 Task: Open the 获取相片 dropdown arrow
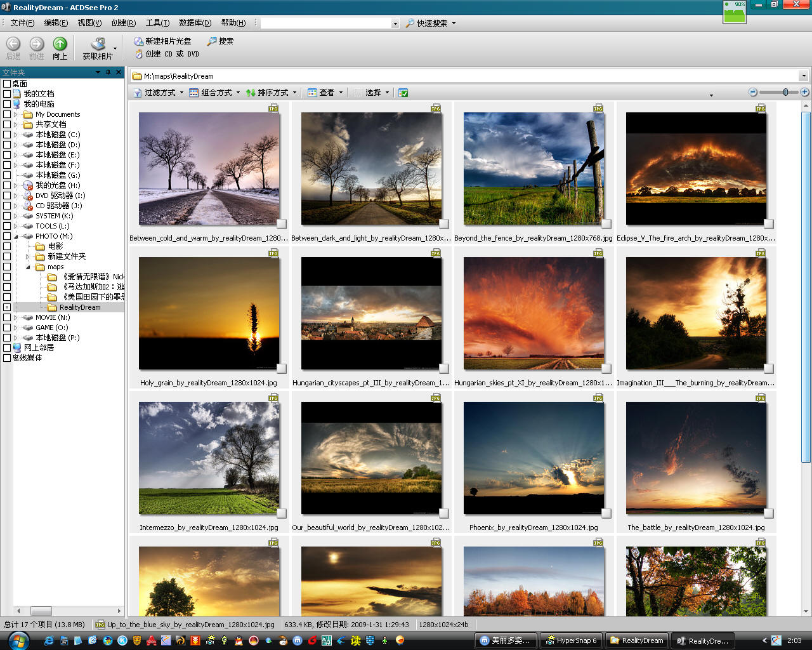point(115,48)
